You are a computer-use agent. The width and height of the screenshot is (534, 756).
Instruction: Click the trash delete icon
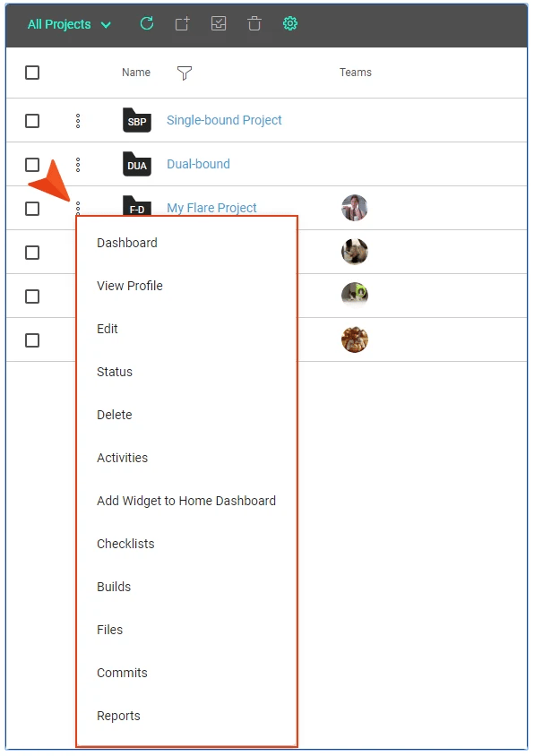254,23
